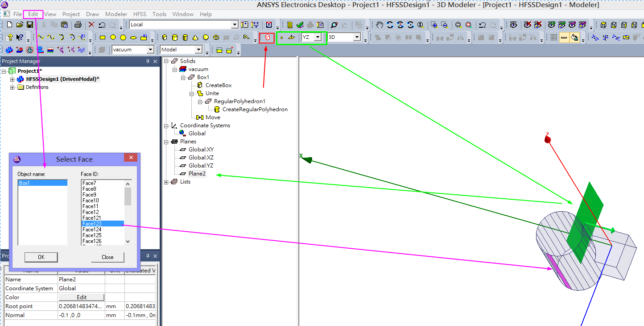This screenshot has width=644, height=326.
Task: Open the vacuum material dropdown
Action: [150, 50]
